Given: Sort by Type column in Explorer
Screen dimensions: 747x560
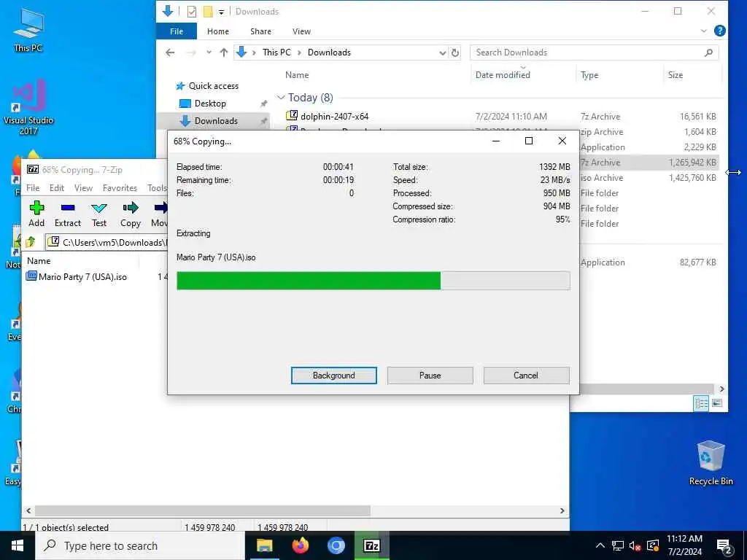Looking at the screenshot, I should pyautogui.click(x=589, y=75).
